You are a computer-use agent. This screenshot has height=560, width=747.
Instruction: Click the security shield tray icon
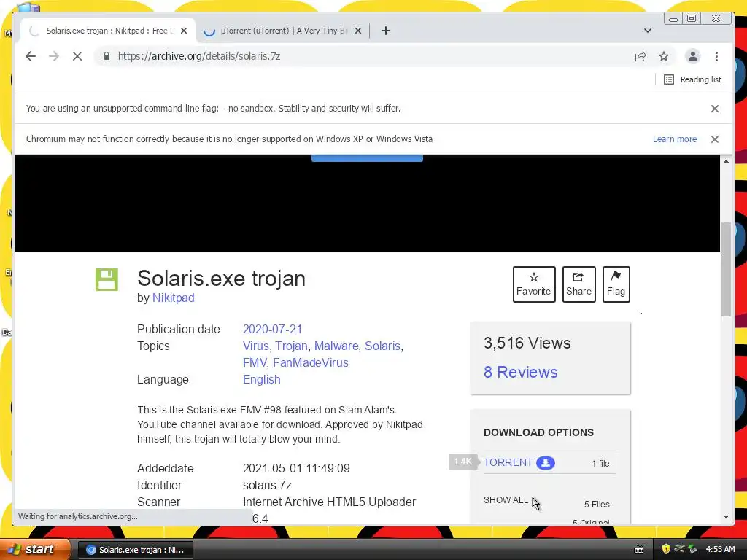click(666, 549)
